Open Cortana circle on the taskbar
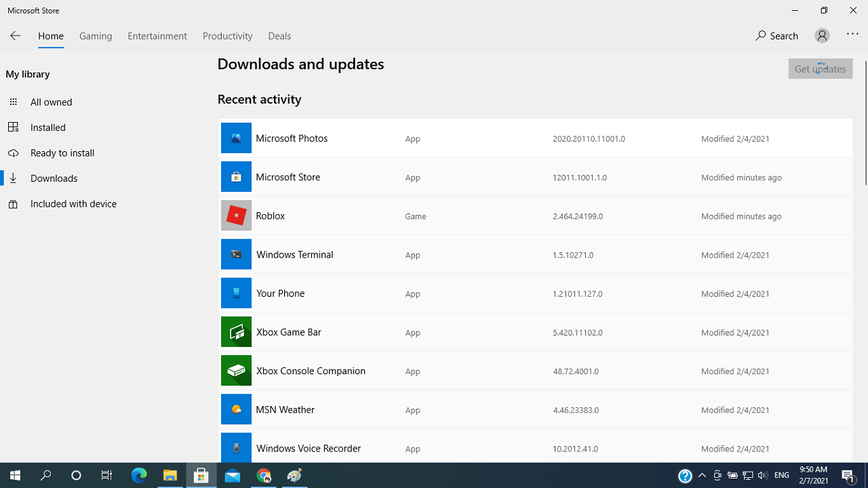The image size is (868, 488). click(76, 475)
